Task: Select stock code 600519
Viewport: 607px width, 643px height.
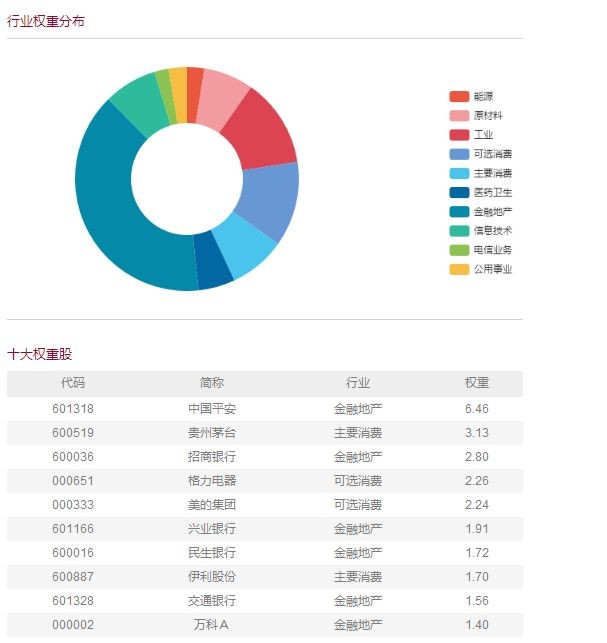Action: pyautogui.click(x=73, y=433)
